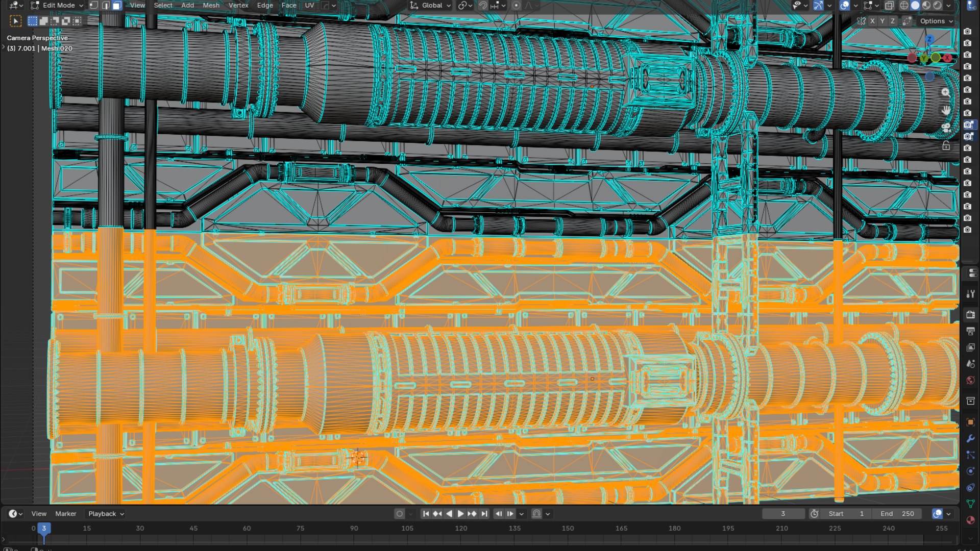The height and width of the screenshot is (551, 980).
Task: Click the pan view hand icon
Action: [946, 110]
